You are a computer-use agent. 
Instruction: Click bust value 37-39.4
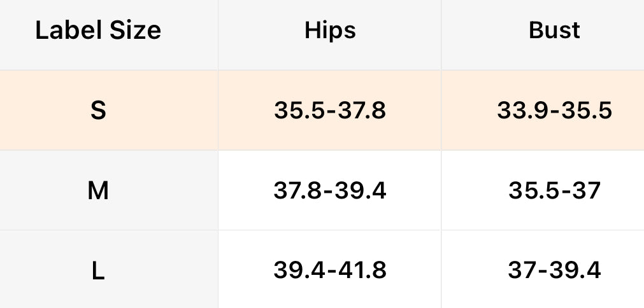[x=554, y=270]
